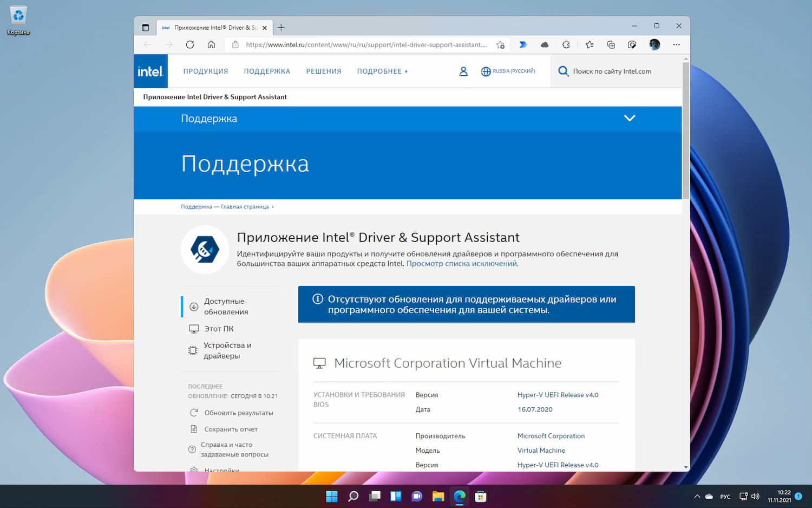The width and height of the screenshot is (812, 508).
Task: Go to browser home page
Action: point(211,45)
